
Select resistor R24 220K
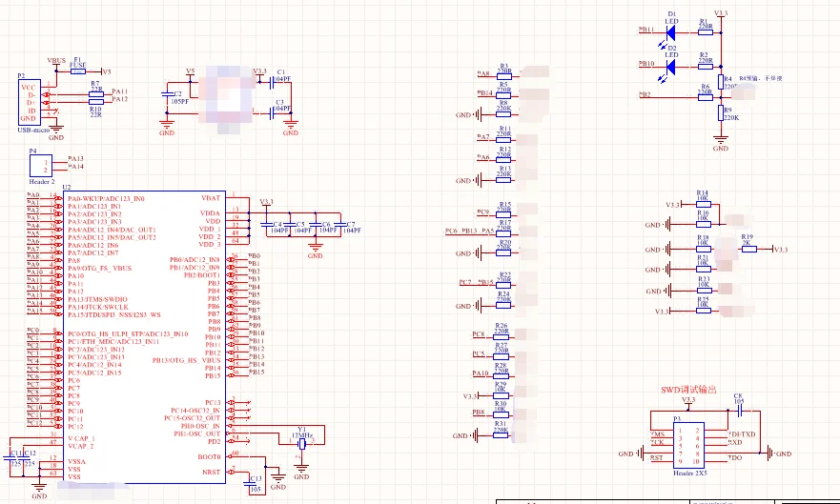503,305
